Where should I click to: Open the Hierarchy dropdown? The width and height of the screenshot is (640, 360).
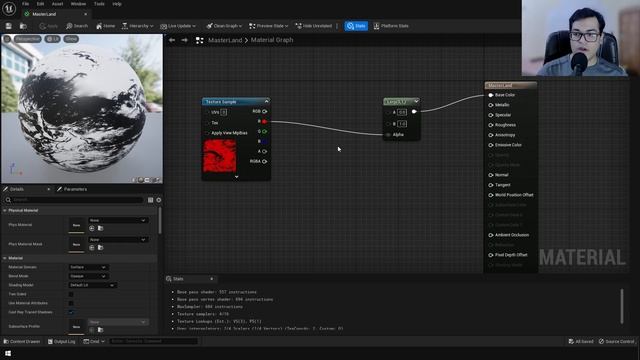[x=138, y=26]
